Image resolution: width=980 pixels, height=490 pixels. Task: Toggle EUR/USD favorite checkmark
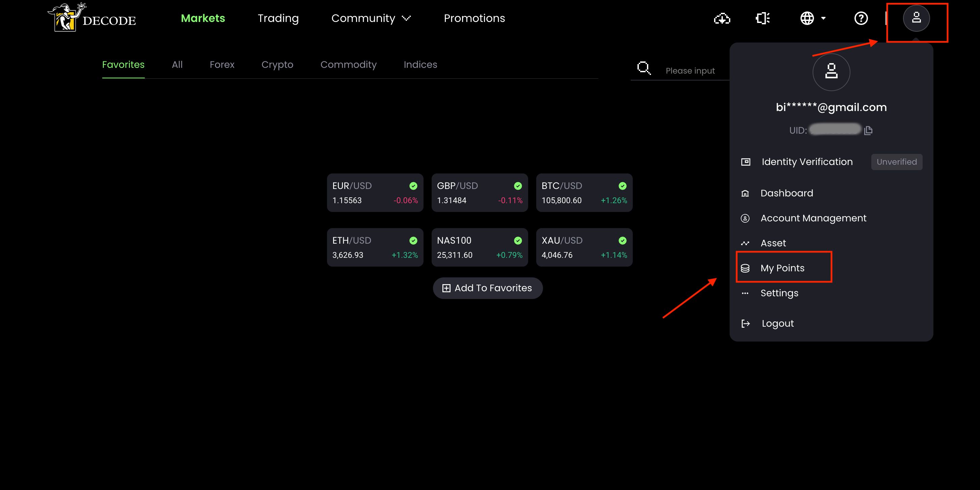coord(413,186)
